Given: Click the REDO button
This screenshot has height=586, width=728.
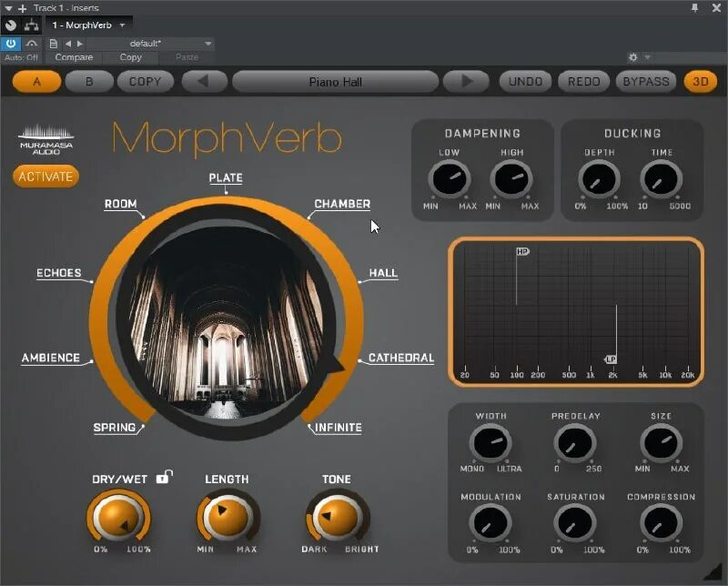Looking at the screenshot, I should pyautogui.click(x=583, y=82).
